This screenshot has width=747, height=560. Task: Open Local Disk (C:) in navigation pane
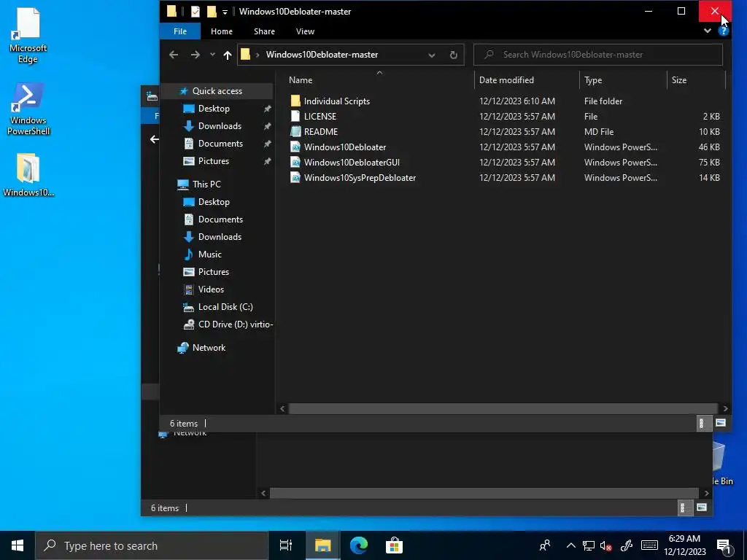tap(225, 307)
